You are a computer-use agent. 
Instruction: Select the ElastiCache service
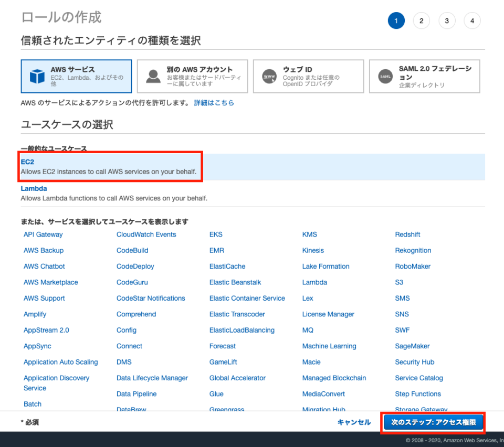click(227, 266)
